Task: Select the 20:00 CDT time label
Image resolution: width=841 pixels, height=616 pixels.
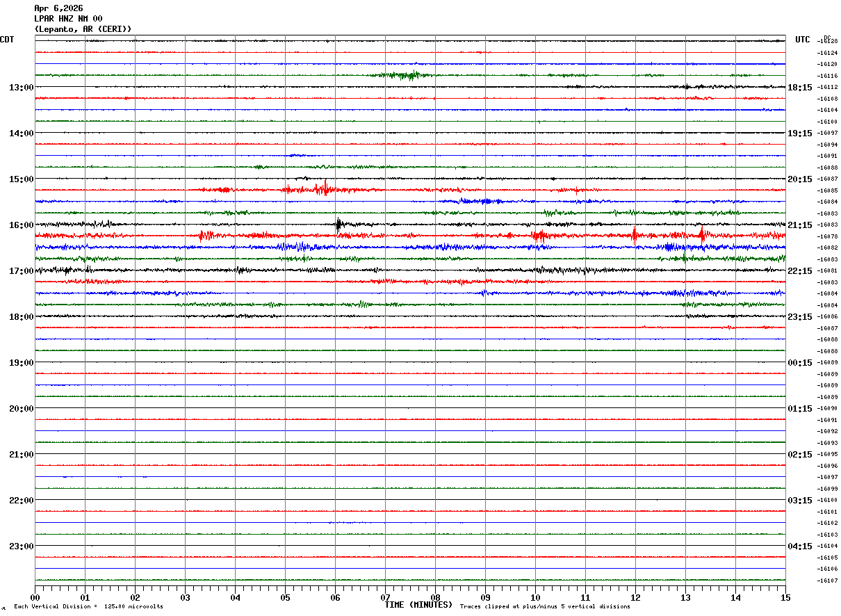Action: point(21,409)
